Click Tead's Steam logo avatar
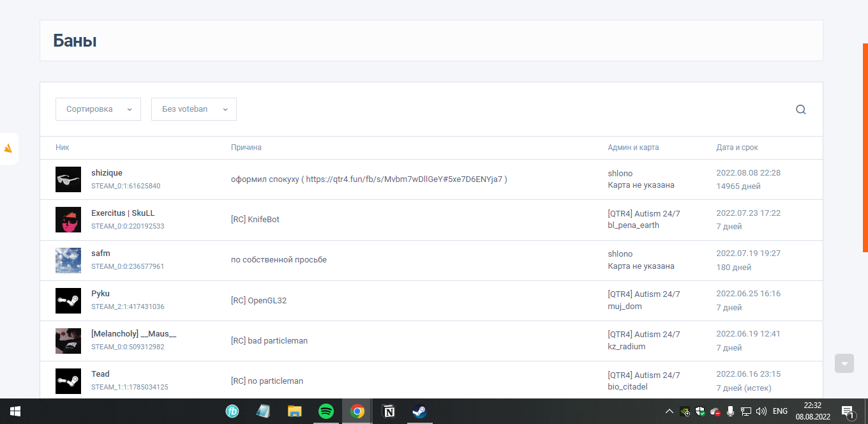This screenshot has height=424, width=868. [68, 381]
